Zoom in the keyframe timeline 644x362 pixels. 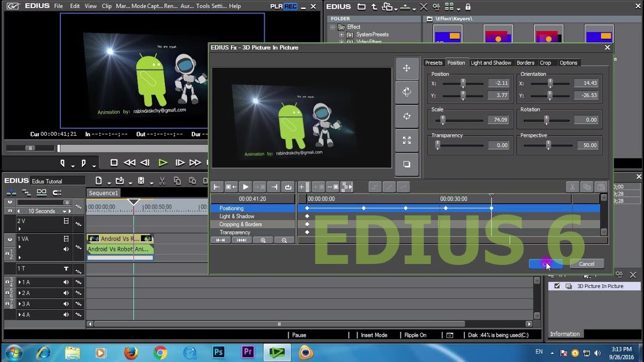[x=263, y=240]
